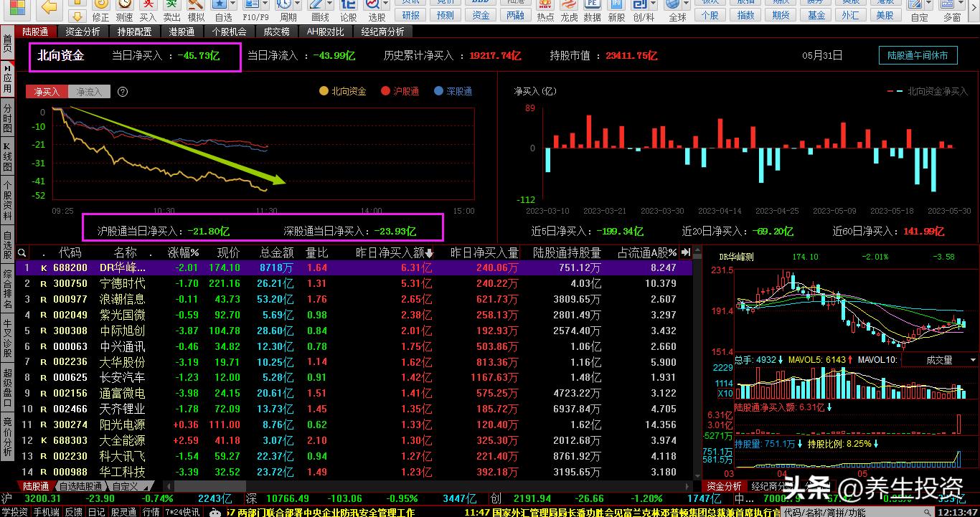This screenshot has width=980, height=517.
Task: Switch to the AH股对比 tab
Action: (x=325, y=32)
